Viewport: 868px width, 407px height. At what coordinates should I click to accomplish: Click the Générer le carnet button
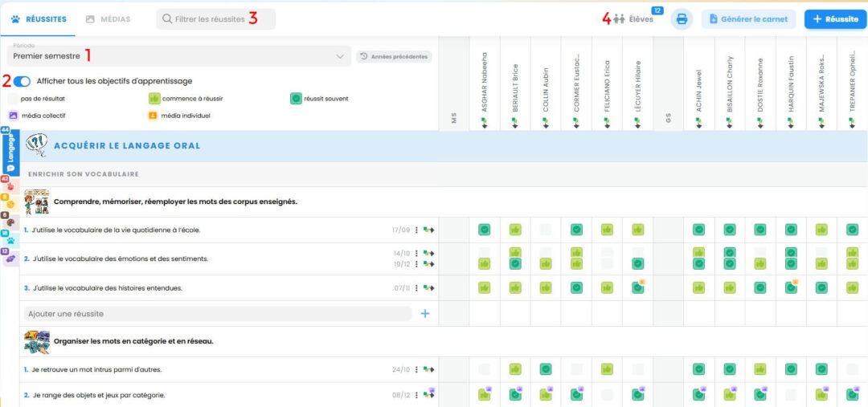[748, 19]
